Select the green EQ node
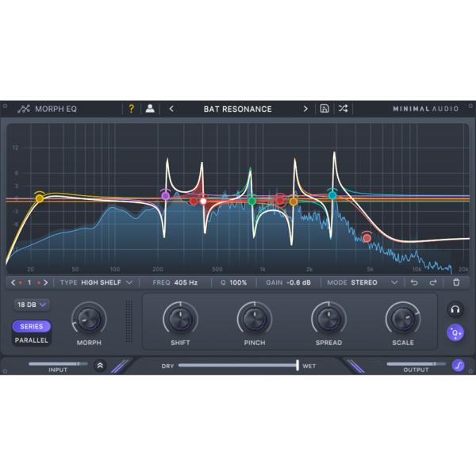The image size is (476, 476). click(x=251, y=201)
